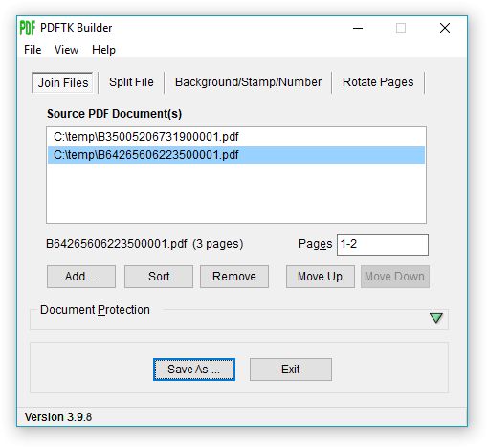488x448 pixels.
Task: Open the View menu
Action: pos(66,50)
